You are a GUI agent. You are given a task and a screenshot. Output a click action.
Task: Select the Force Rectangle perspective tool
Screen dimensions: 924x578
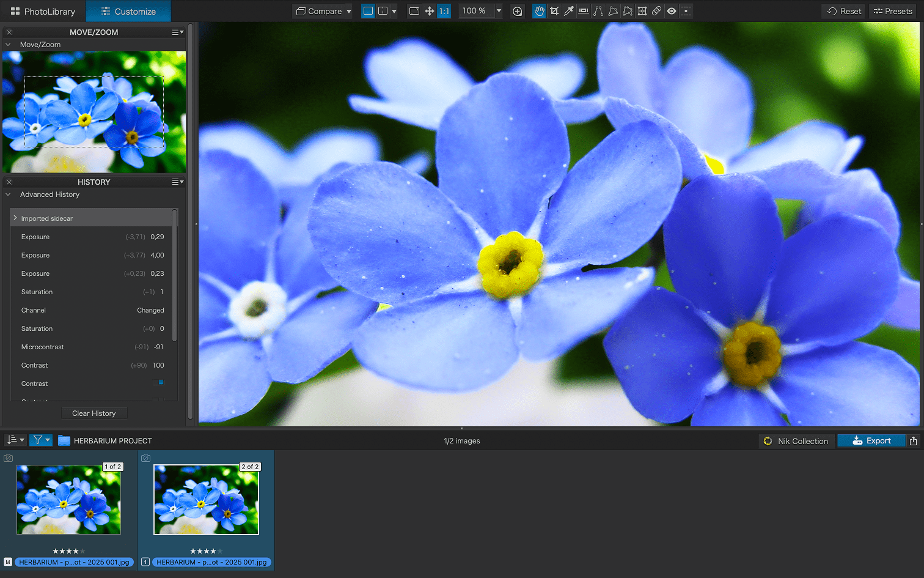click(x=613, y=11)
